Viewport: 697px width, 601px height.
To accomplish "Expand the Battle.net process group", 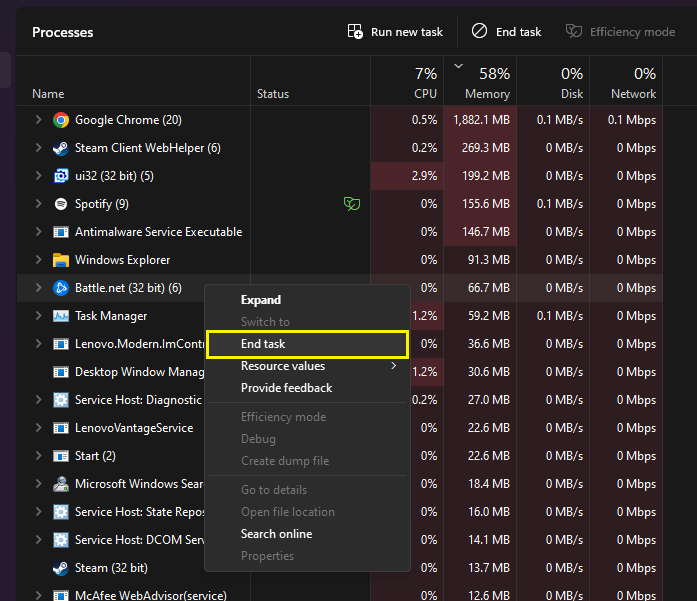I will point(39,288).
